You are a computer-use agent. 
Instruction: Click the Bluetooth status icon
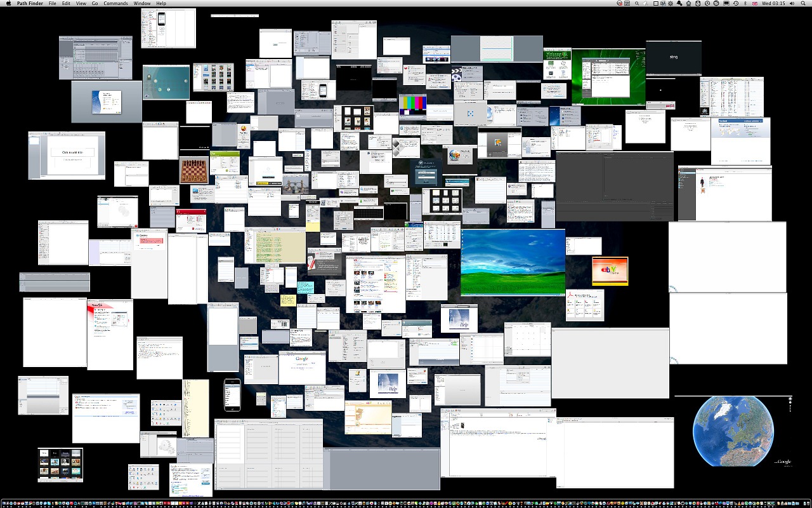point(745,3)
